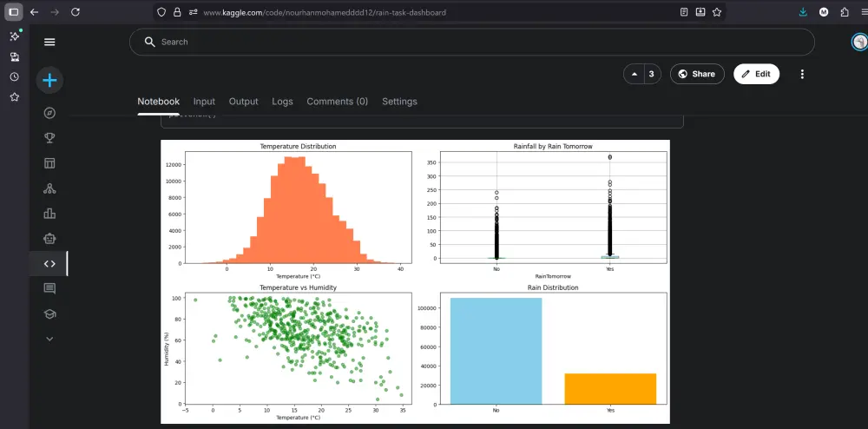Image resolution: width=868 pixels, height=429 pixels.
Task: Open Kaggle hamburger navigation menu
Action: click(x=49, y=42)
